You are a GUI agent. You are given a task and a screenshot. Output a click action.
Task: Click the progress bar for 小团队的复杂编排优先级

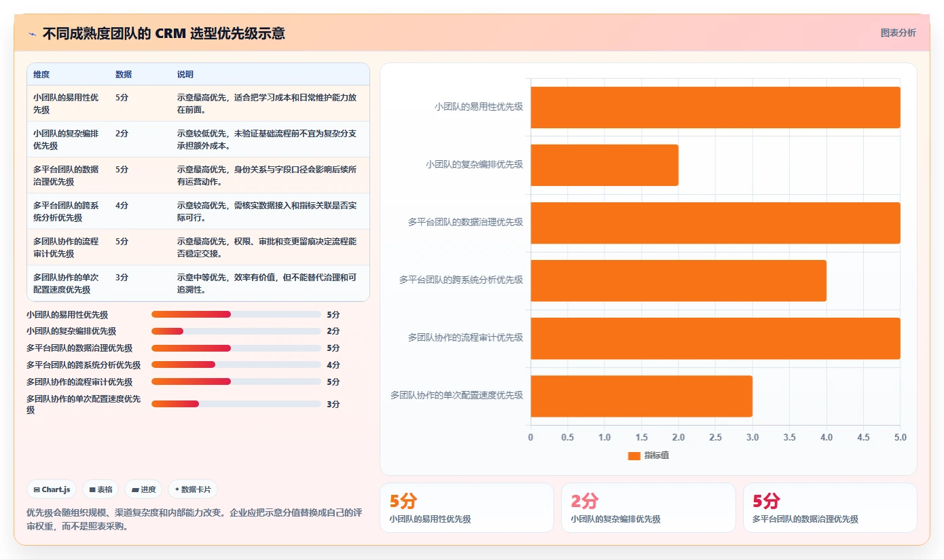[236, 331]
